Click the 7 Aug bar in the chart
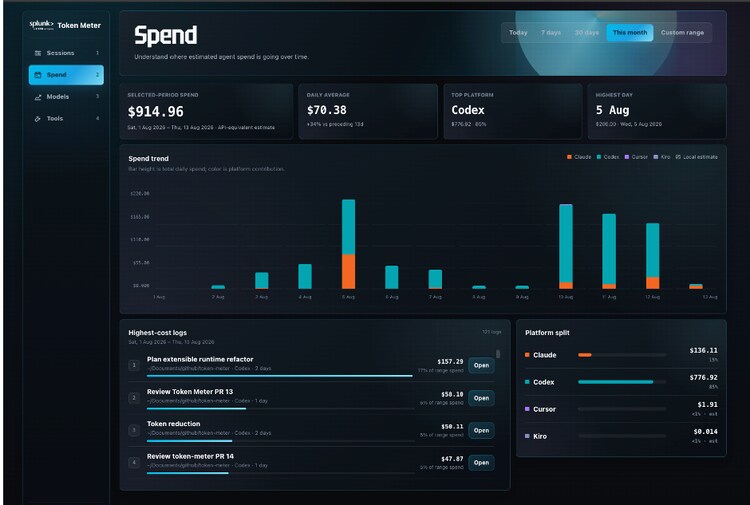 click(435, 279)
